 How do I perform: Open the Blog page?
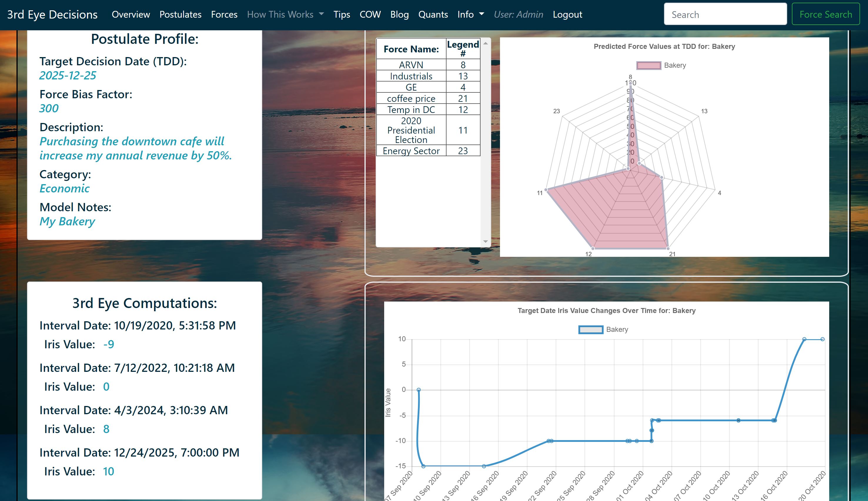pos(399,14)
